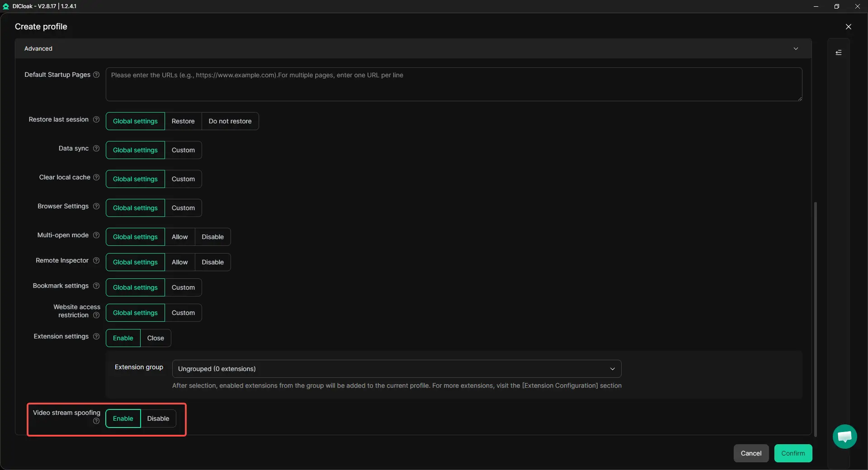The height and width of the screenshot is (470, 868).
Task: Click the Cancel button
Action: (751, 454)
